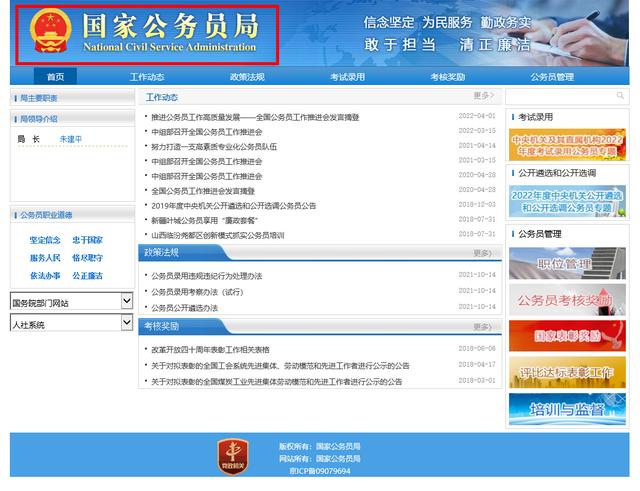Open 公务员录用考察办法（试行）
Screen dimensions: 640x491
click(x=197, y=292)
